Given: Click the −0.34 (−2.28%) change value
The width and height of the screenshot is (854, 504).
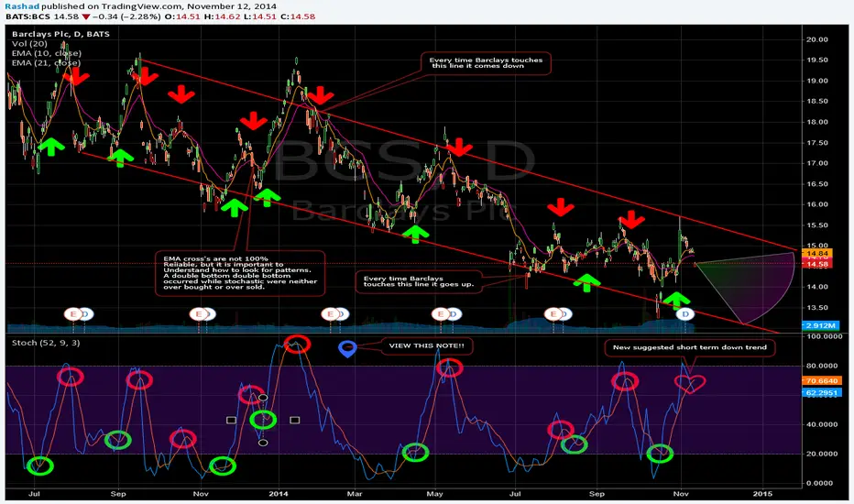Looking at the screenshot, I should (x=126, y=16).
